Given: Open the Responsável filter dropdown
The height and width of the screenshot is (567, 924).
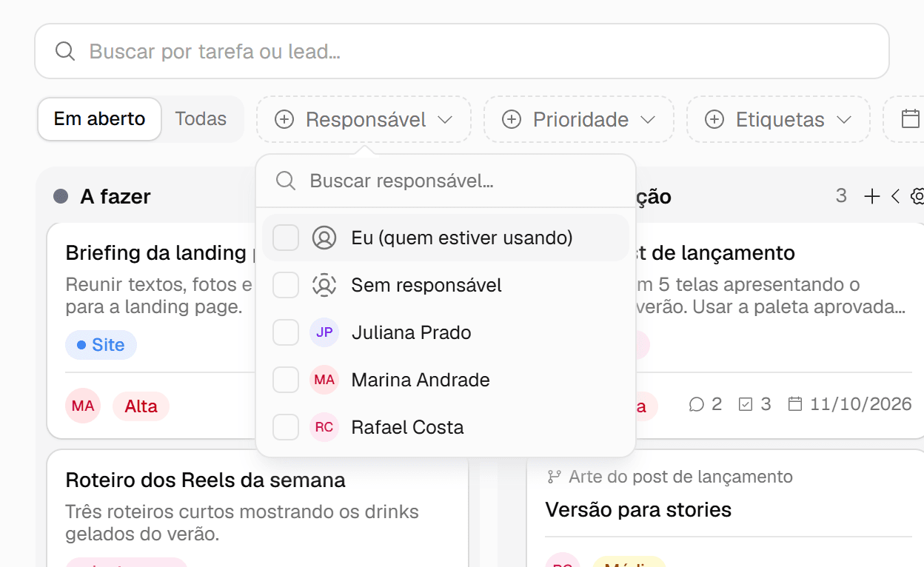Looking at the screenshot, I should click(364, 119).
